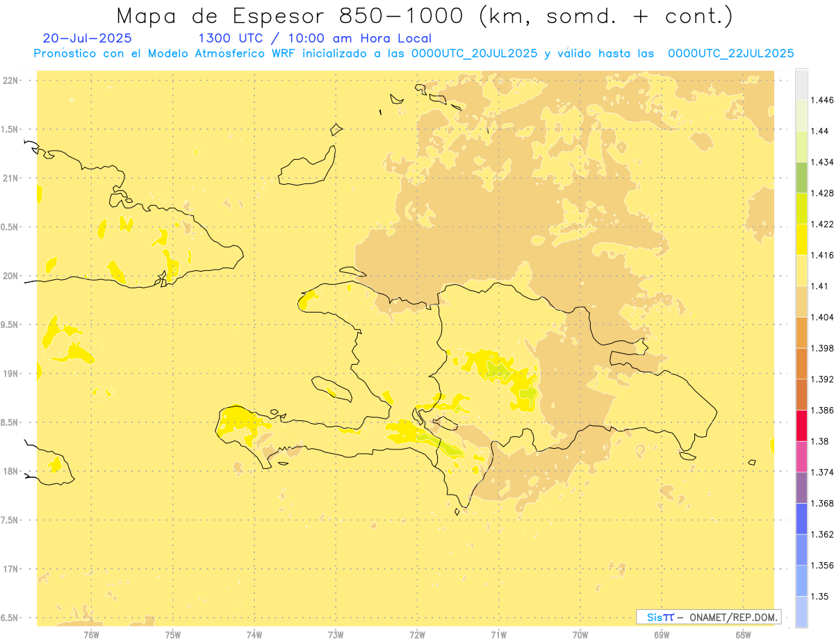Click the tan segment between 1.404 and 1.41
Screen dimensions: 834x644
coord(801,302)
